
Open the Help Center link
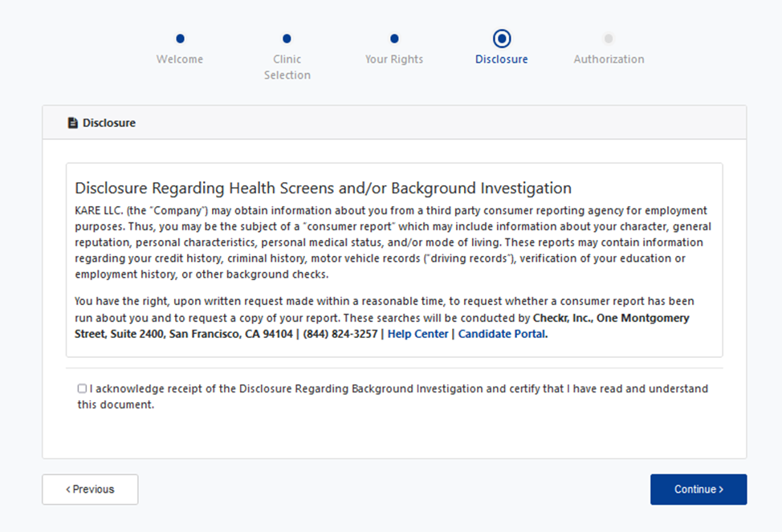point(417,334)
